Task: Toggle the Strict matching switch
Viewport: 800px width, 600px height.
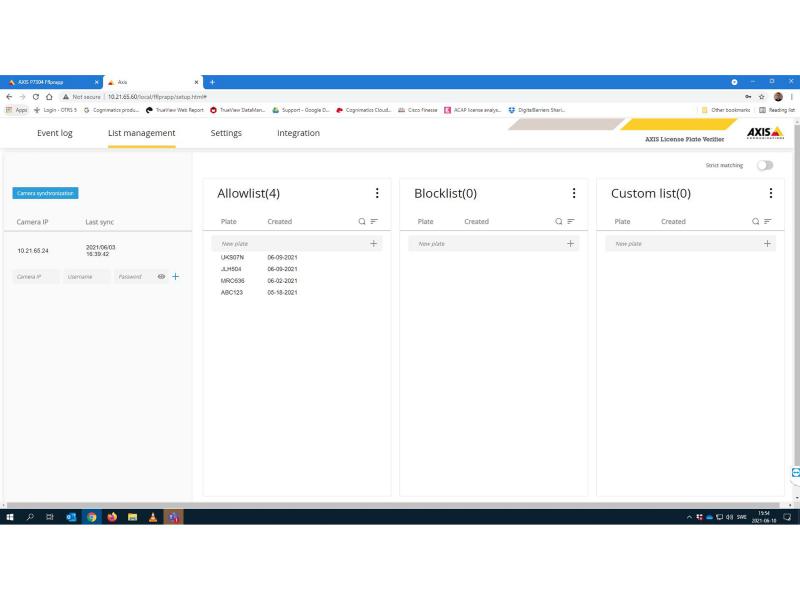Action: click(765, 165)
